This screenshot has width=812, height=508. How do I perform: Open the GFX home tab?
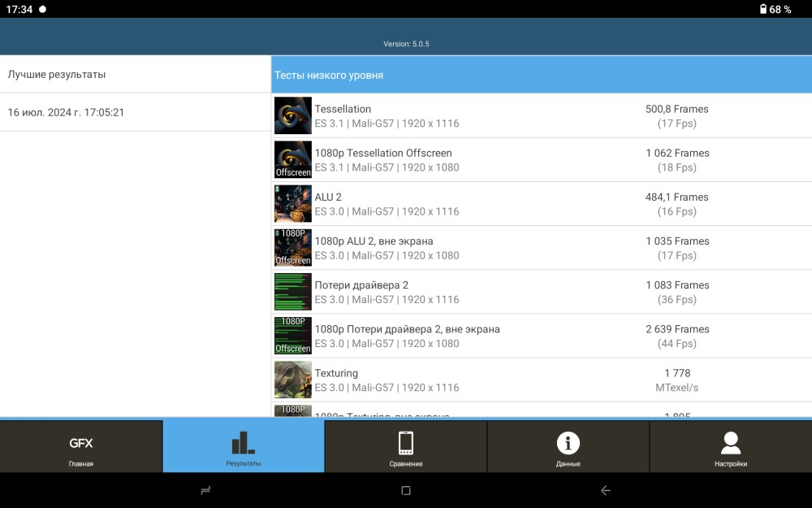pos(80,446)
